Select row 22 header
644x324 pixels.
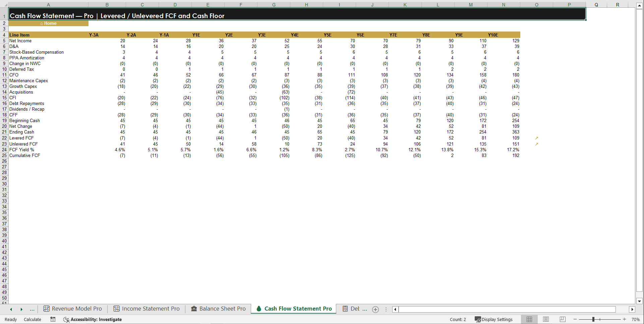click(4, 138)
